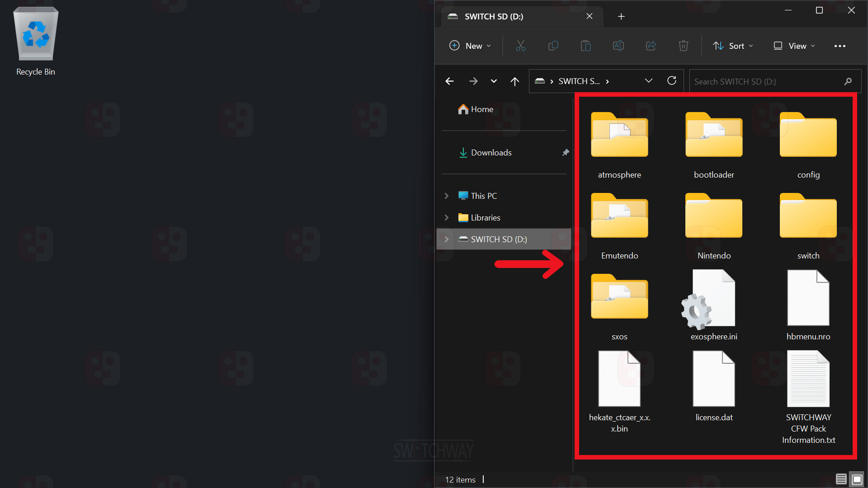
Task: Minimize the File Explorer window
Action: 788,10
